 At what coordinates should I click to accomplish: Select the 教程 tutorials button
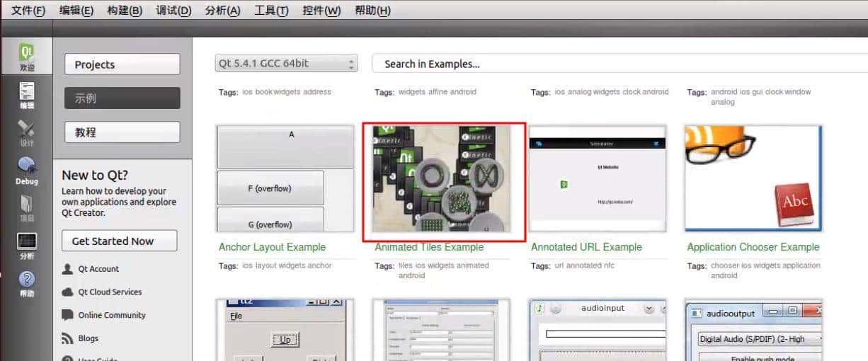coord(122,132)
